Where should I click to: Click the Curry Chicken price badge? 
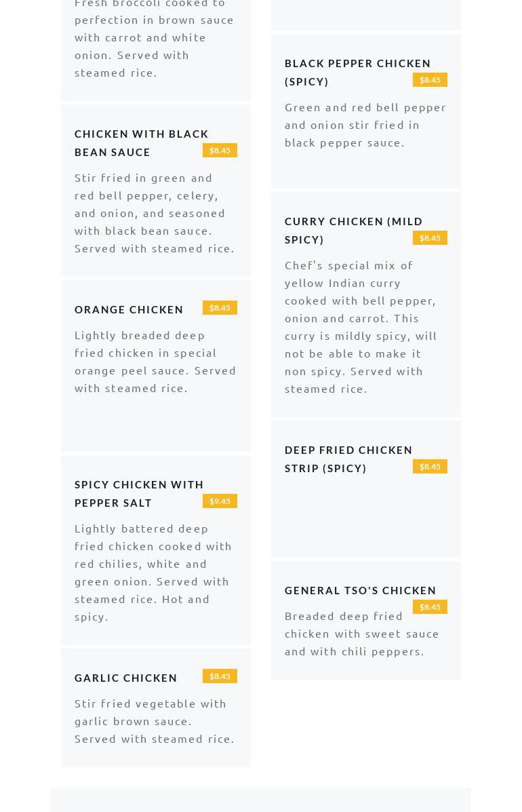430,238
